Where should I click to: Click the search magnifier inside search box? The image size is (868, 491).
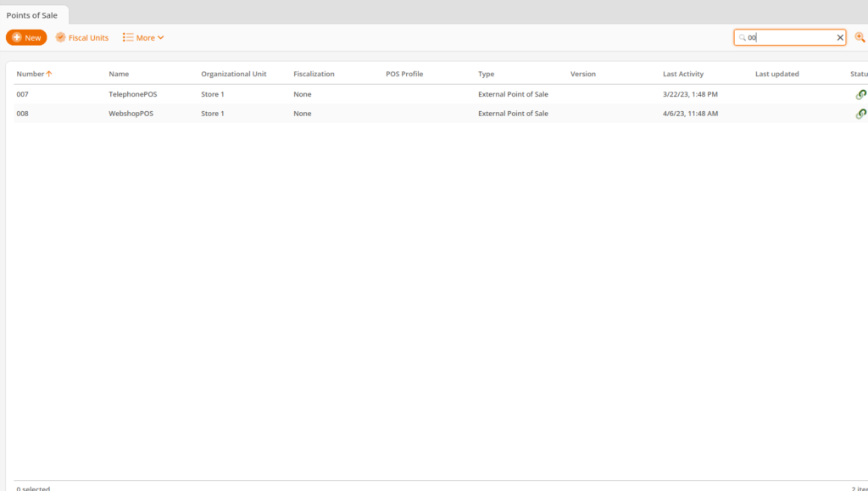[743, 37]
